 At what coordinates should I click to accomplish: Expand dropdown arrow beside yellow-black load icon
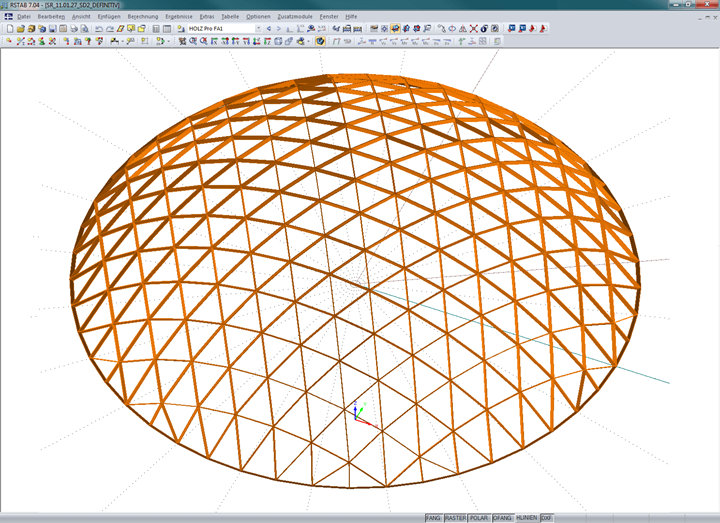[123, 41]
